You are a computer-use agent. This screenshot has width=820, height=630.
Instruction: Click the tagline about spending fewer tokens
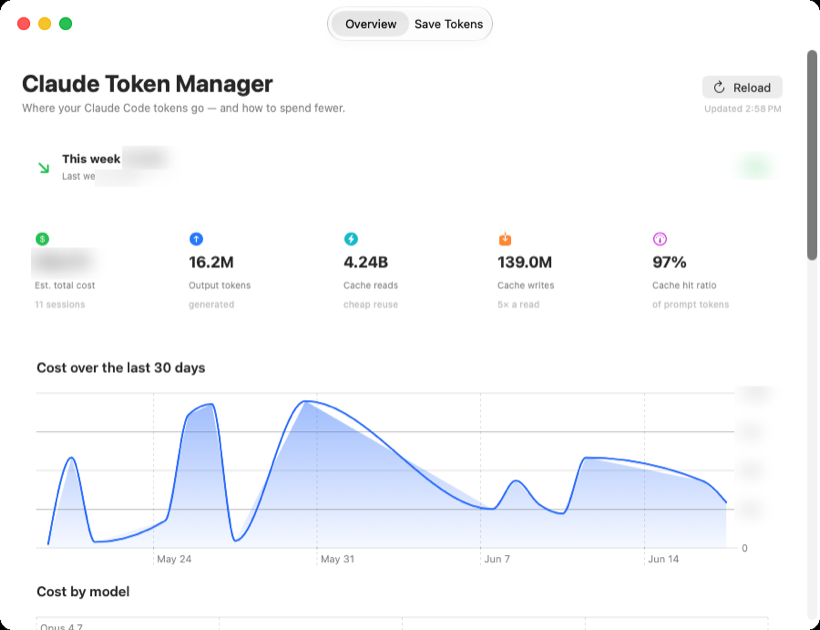coord(184,108)
